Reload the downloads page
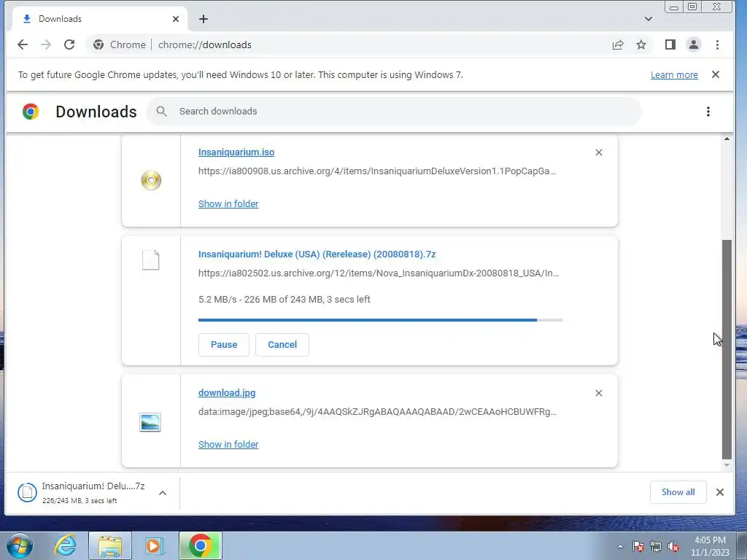 (x=69, y=44)
